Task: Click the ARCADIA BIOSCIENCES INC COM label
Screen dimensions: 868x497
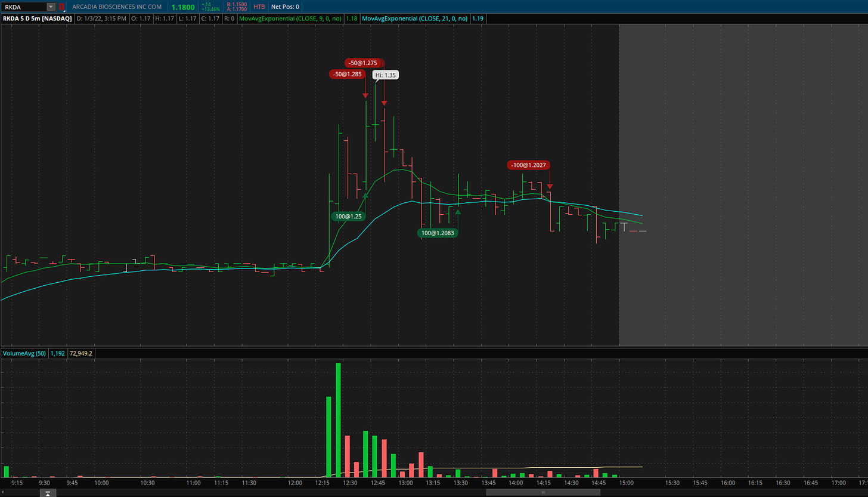Action: [116, 7]
